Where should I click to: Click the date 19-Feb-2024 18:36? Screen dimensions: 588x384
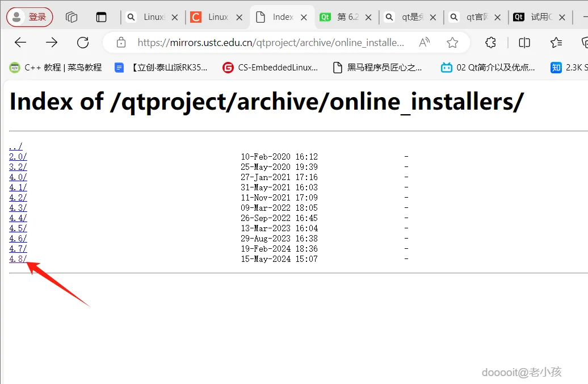pyautogui.click(x=279, y=248)
